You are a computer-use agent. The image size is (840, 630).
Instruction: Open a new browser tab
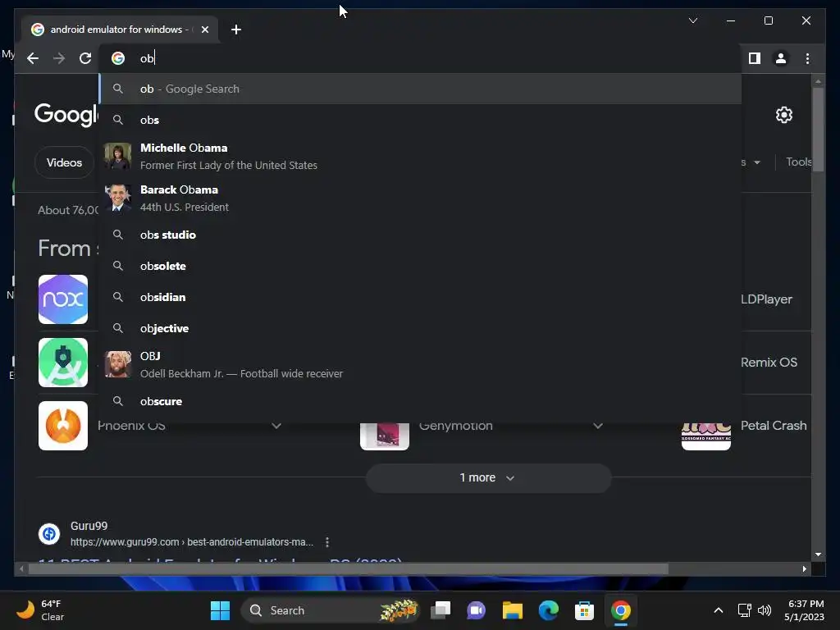coord(236,30)
